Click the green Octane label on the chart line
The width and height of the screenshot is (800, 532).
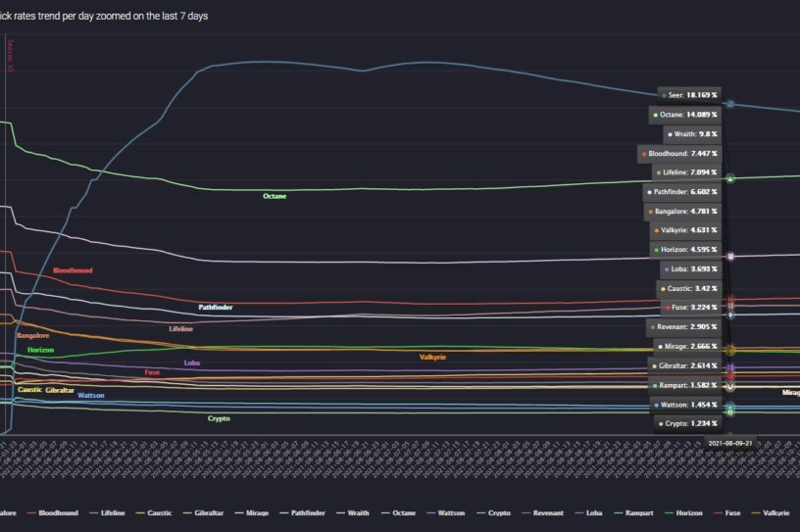275,196
